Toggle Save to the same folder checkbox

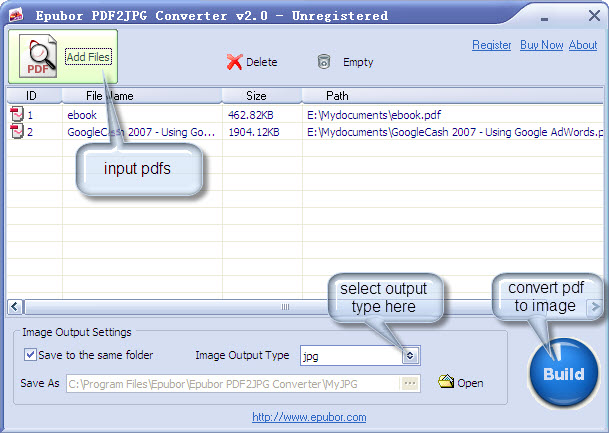pos(30,355)
